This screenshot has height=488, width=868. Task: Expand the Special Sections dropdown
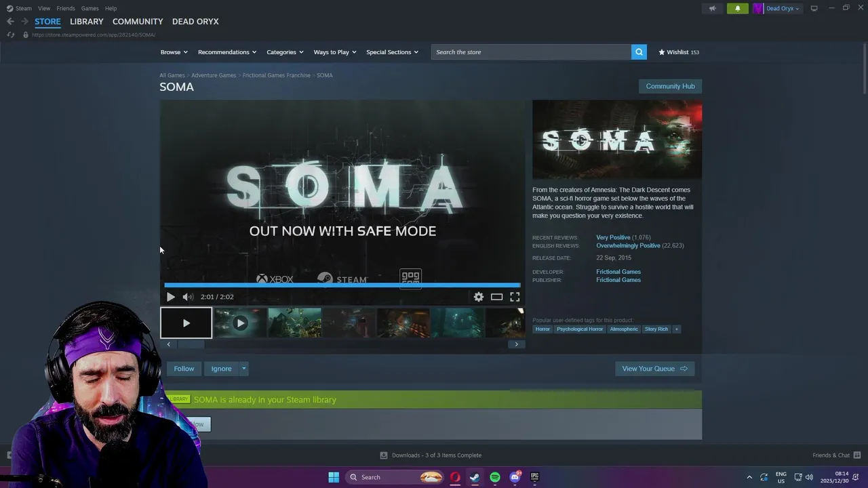pos(392,52)
